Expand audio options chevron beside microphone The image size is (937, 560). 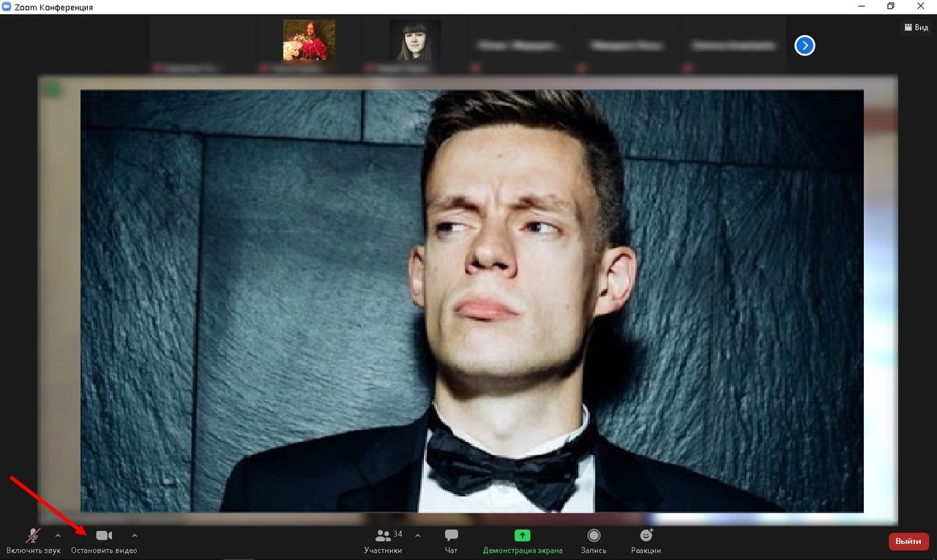pyautogui.click(x=58, y=535)
